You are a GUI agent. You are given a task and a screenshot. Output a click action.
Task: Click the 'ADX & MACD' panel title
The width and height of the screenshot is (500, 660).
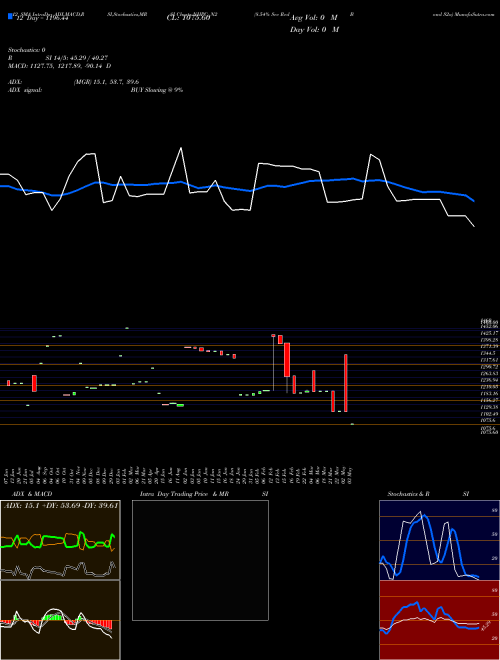[32, 494]
